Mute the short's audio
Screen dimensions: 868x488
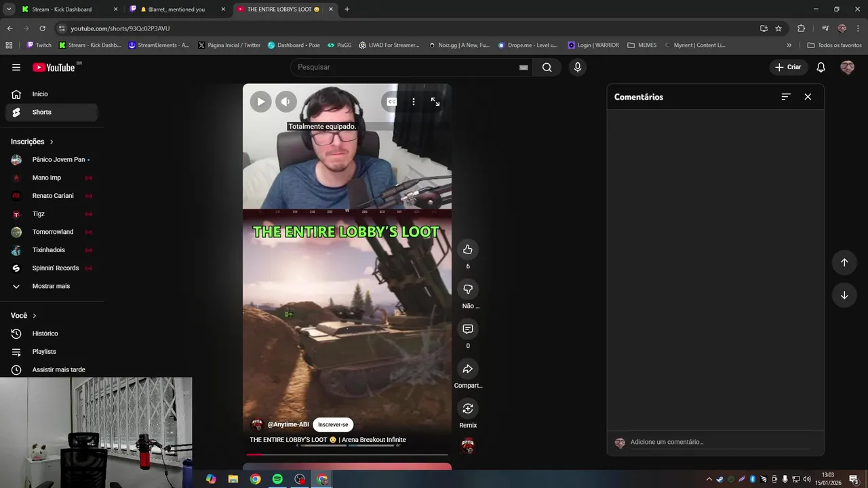coord(285,102)
